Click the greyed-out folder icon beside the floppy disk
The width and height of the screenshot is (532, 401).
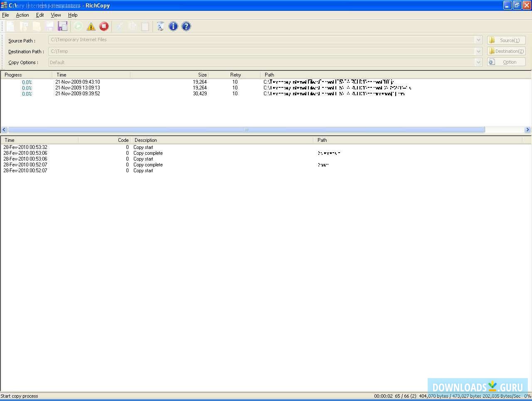(x=37, y=26)
